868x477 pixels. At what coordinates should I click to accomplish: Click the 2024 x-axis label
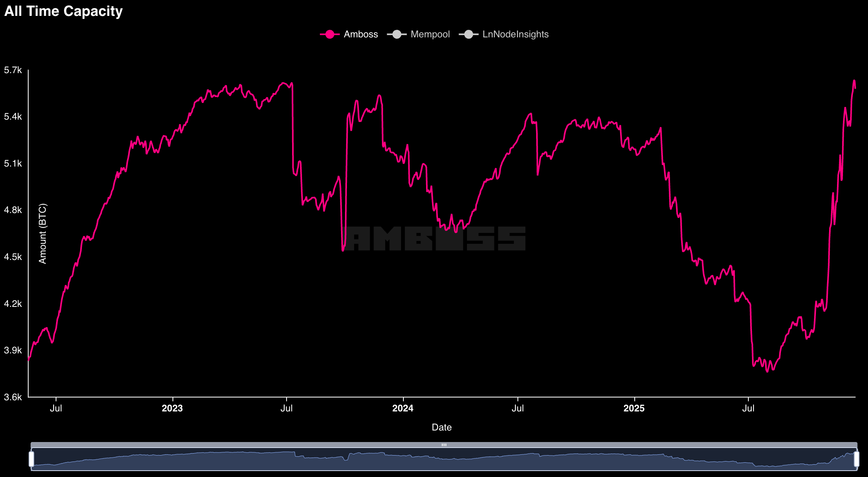[403, 408]
